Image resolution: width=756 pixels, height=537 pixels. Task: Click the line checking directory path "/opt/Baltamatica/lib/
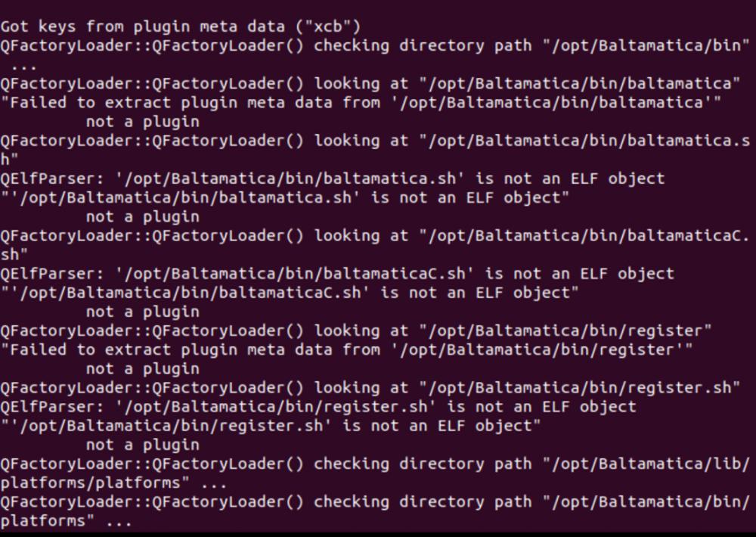coord(374,463)
